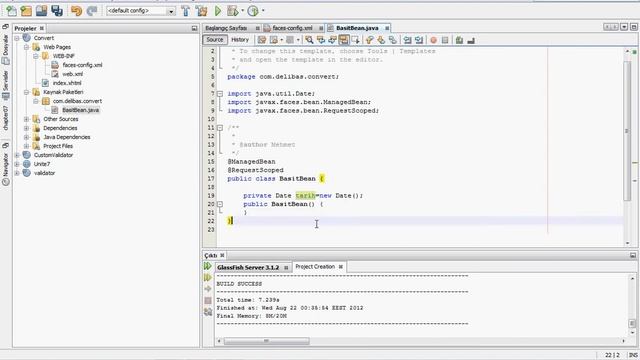Click the Profile Project clock icon
This screenshot has width=640, height=360.
click(253, 11)
